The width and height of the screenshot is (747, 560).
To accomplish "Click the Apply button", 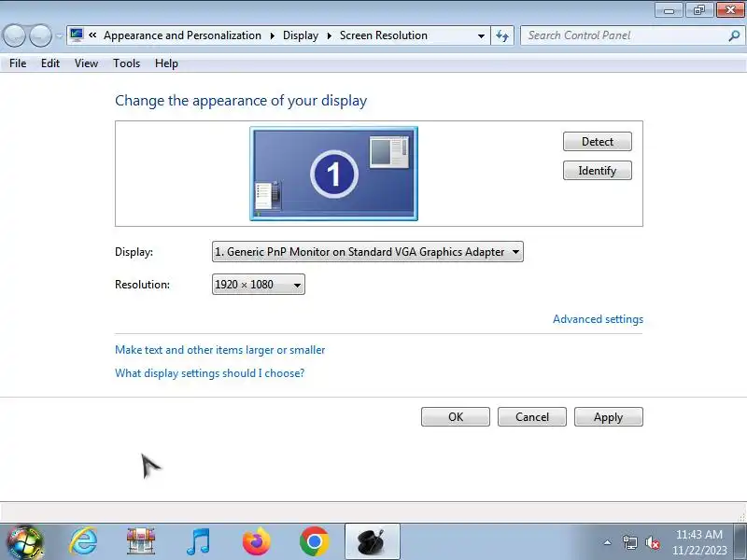I will point(609,416).
